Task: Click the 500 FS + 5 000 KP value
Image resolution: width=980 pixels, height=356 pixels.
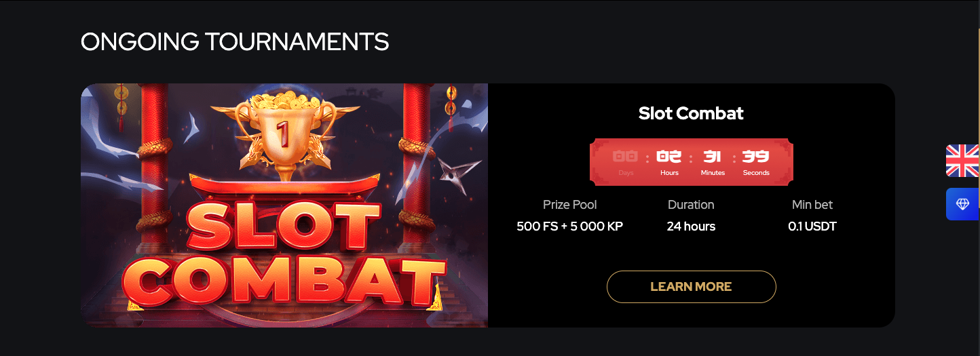Action: [x=570, y=226]
